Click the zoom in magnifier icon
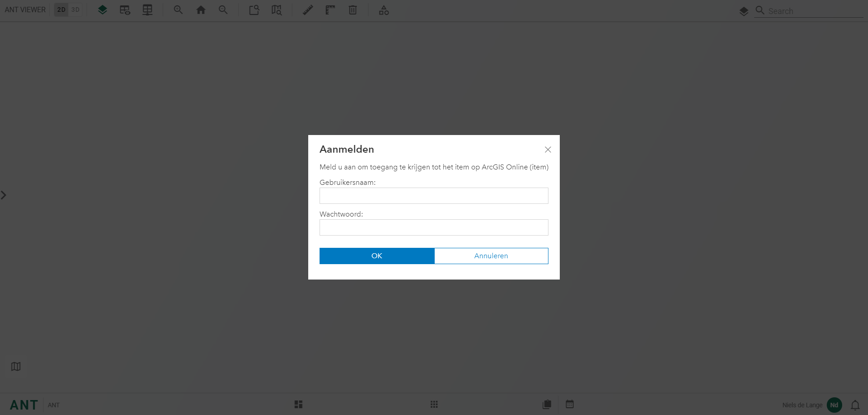The width and height of the screenshot is (868, 415). (x=178, y=10)
